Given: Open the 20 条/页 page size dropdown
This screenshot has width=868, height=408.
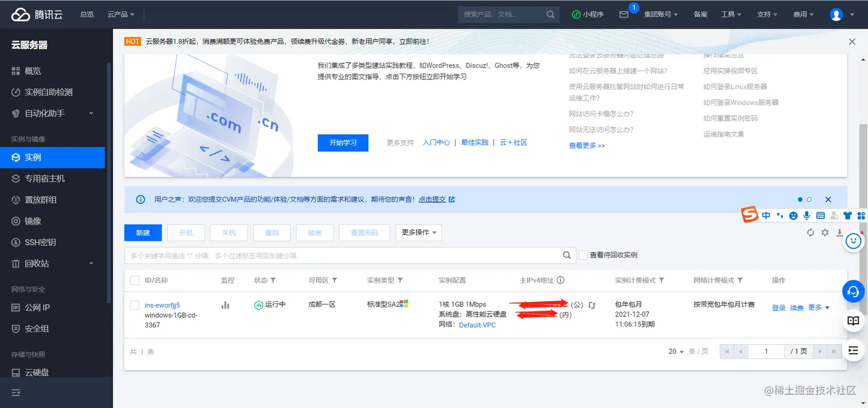Looking at the screenshot, I should pos(676,351).
